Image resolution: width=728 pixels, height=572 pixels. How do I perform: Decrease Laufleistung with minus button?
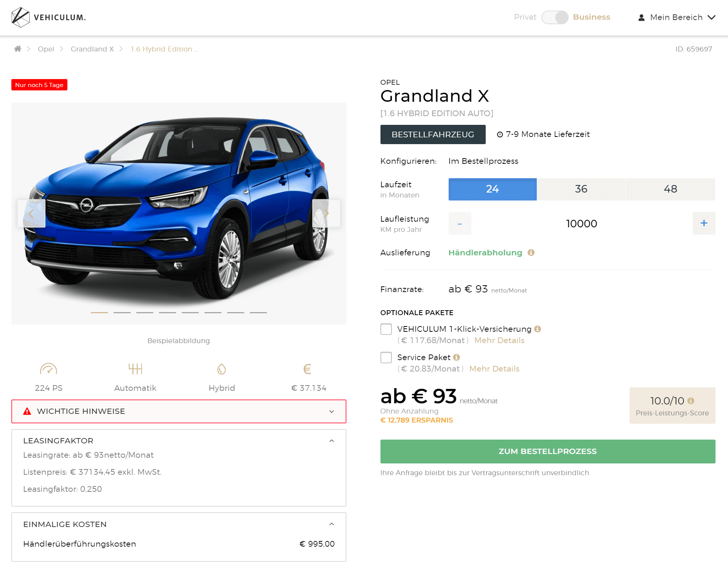(460, 223)
